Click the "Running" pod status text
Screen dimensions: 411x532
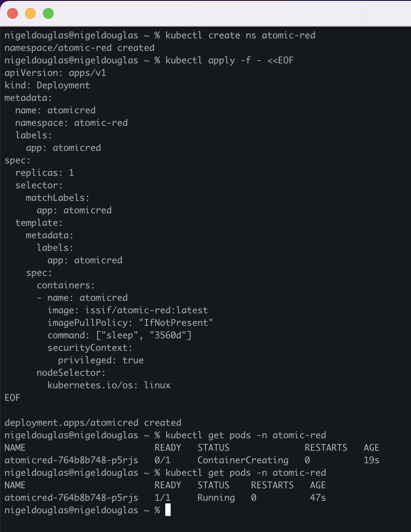(x=216, y=498)
